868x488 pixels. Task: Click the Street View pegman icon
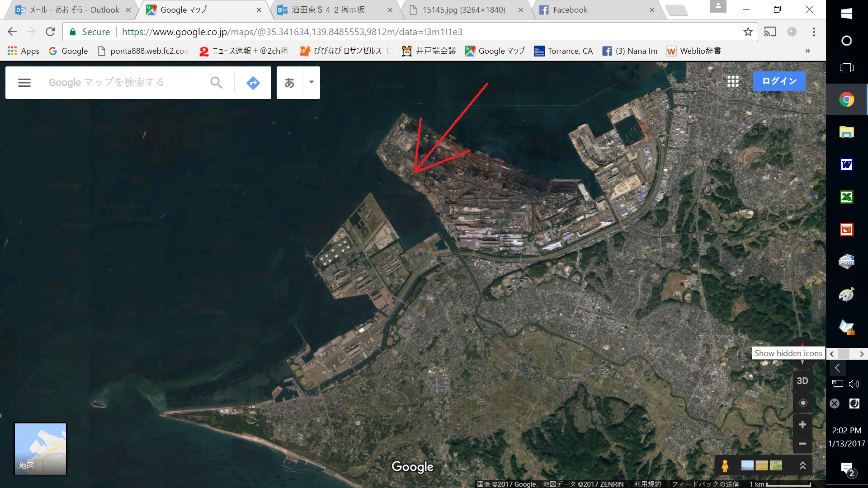724,465
